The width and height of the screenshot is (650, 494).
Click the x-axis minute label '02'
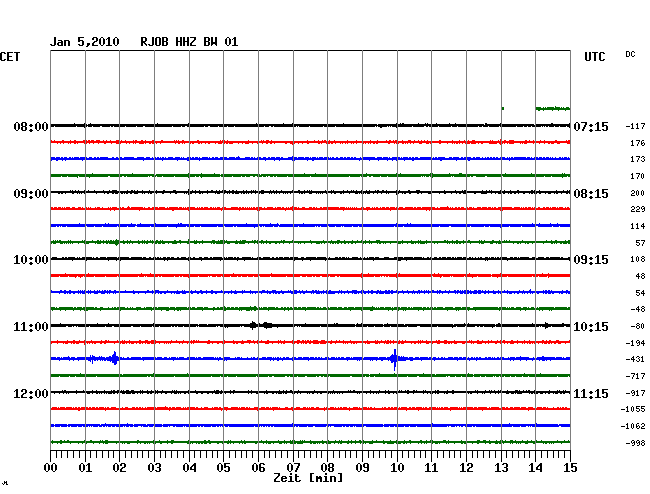click(119, 468)
